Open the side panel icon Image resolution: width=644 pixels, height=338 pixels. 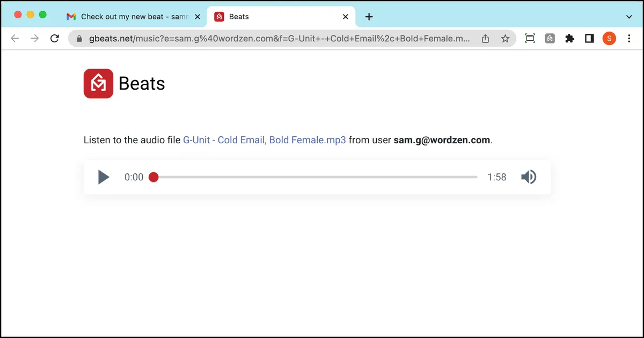point(589,39)
